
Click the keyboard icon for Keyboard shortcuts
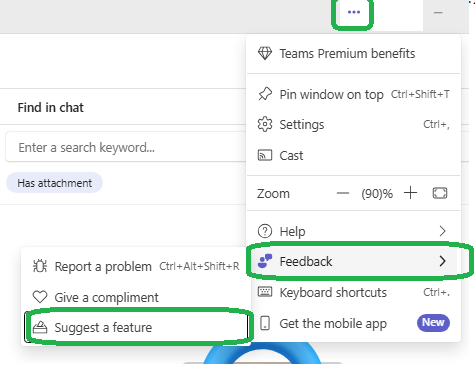click(x=265, y=292)
